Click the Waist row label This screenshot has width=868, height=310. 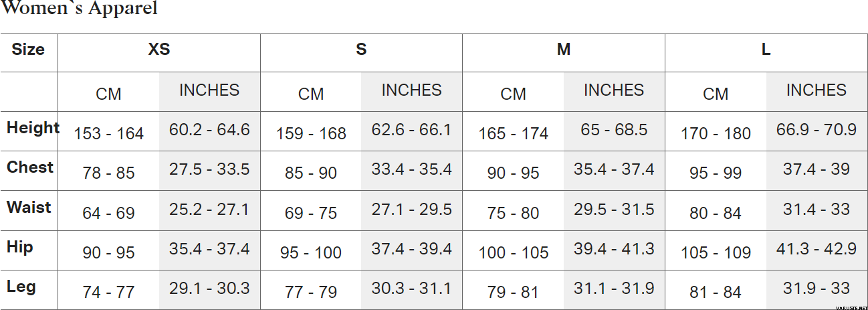tap(29, 207)
